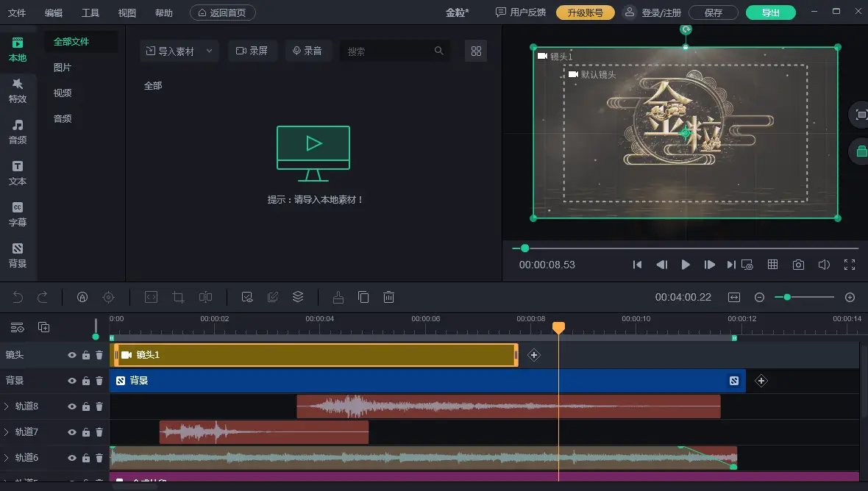Click the undo arrow in timeline toolbar
This screenshot has width=868, height=491.
tap(18, 298)
